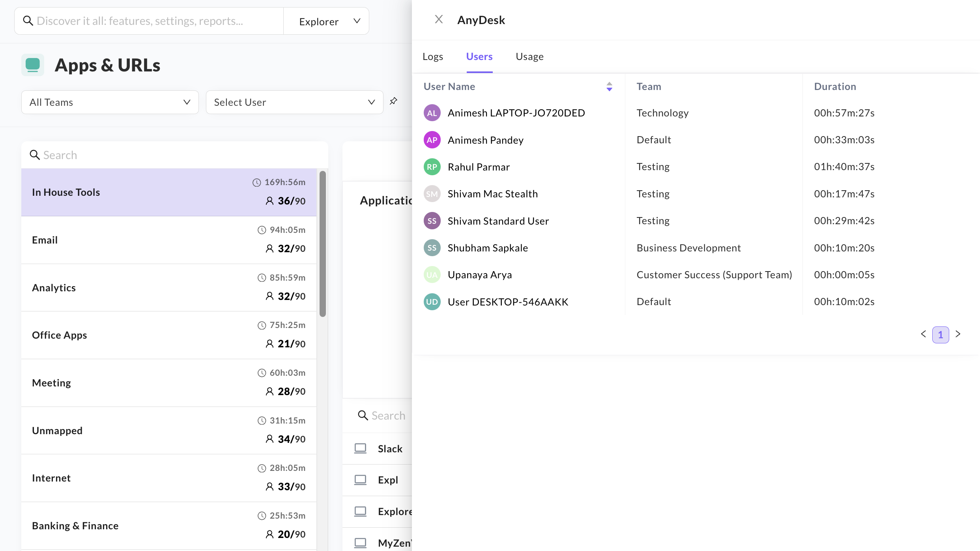Open the Banking & Finance category
This screenshot has width=980, height=551.
tap(169, 526)
